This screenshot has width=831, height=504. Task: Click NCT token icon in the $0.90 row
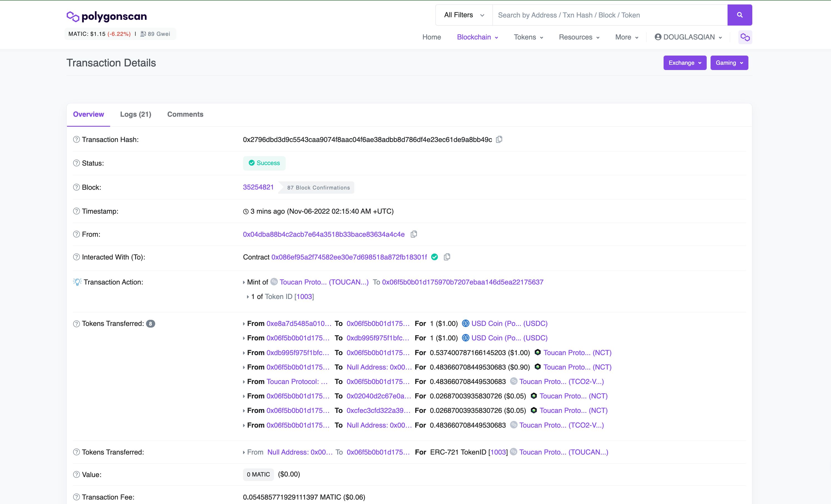pyautogui.click(x=538, y=367)
